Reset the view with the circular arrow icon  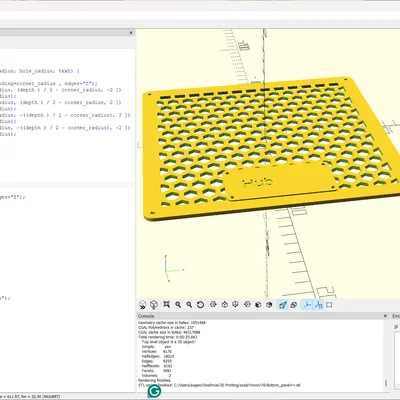pyautogui.click(x=200, y=305)
